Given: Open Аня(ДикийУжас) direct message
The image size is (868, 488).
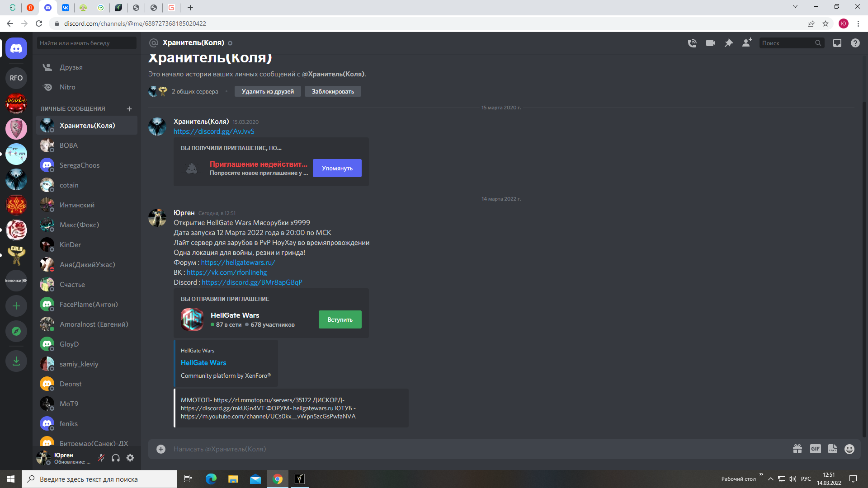Looking at the screenshot, I should pos(87,265).
